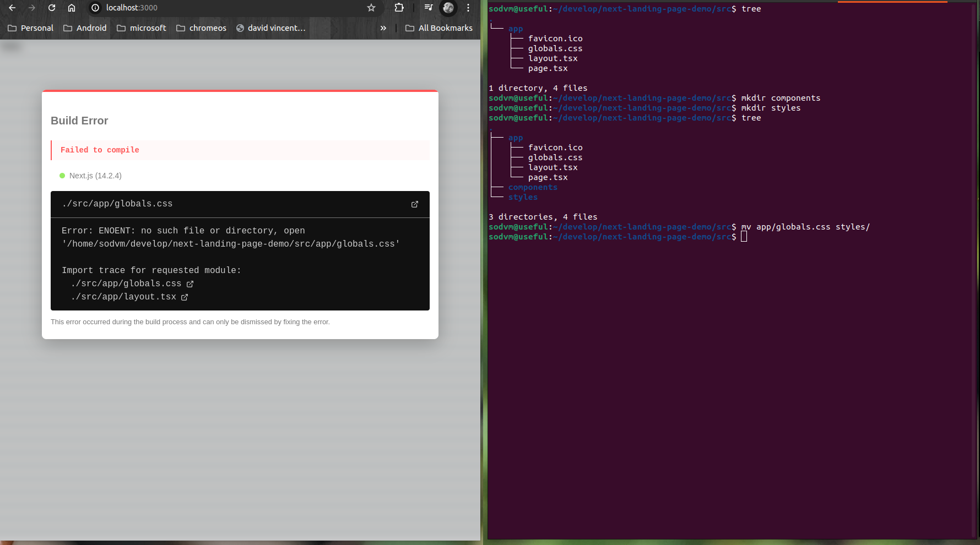Focus the terminal at the prompt cursor
This screenshot has width=980, height=545.
744,237
